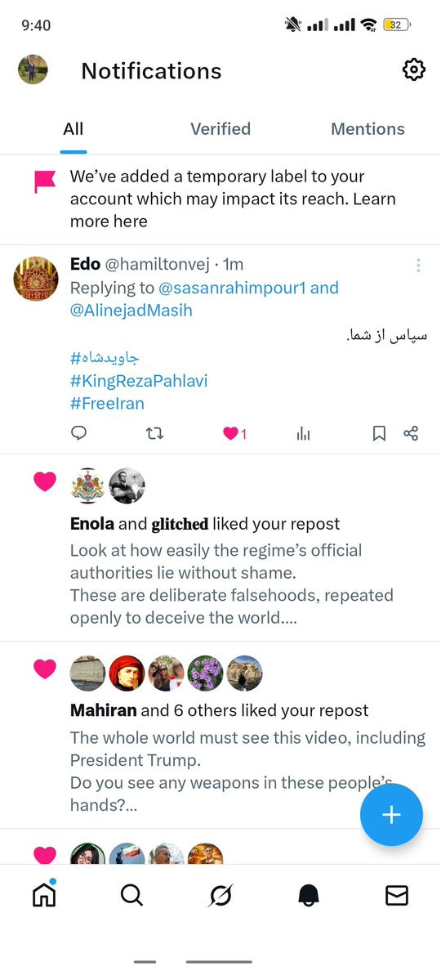Tap the Notifications bell icon
Image resolution: width=441 pixels, height=980 pixels.
click(309, 896)
